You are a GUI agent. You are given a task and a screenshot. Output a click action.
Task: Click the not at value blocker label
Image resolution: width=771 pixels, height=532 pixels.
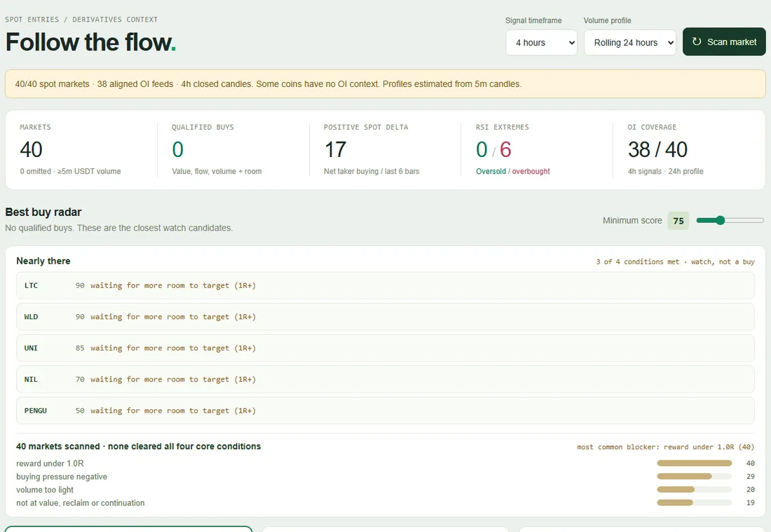coord(81,503)
